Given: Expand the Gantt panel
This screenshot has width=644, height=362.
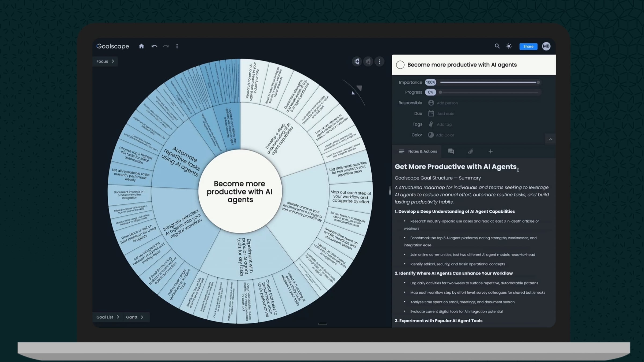Looking at the screenshot, I should point(135,317).
